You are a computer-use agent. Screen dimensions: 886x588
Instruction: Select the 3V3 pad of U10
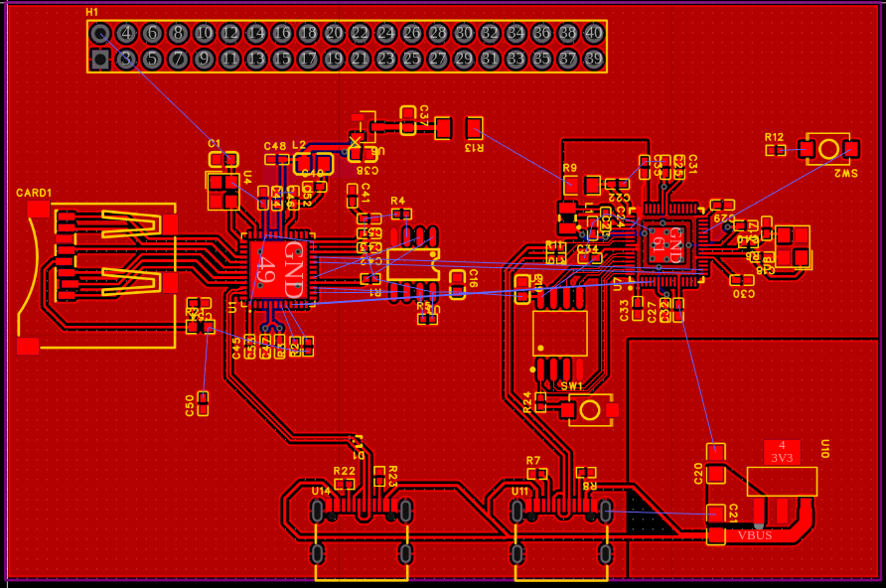coord(782,453)
